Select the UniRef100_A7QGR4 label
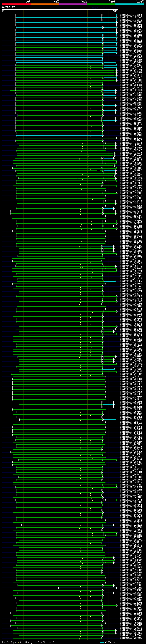This screenshot has height=644, width=146. coord(131,98)
